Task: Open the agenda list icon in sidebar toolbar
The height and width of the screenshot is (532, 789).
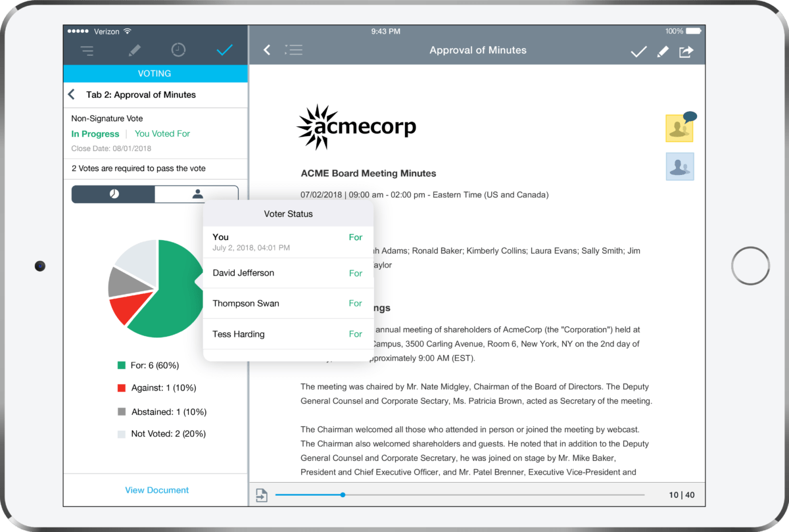Action: point(87,50)
